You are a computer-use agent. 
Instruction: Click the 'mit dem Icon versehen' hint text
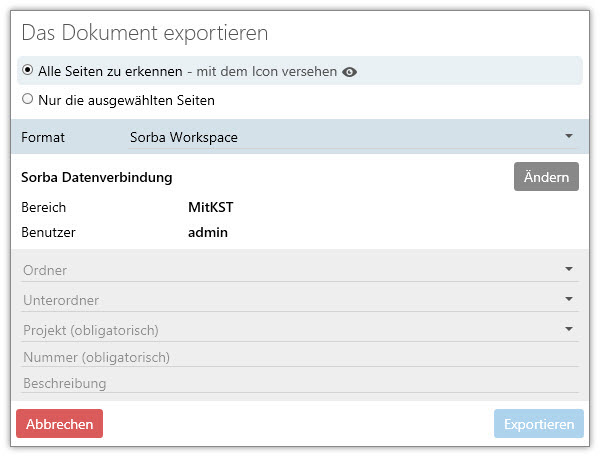point(267,72)
